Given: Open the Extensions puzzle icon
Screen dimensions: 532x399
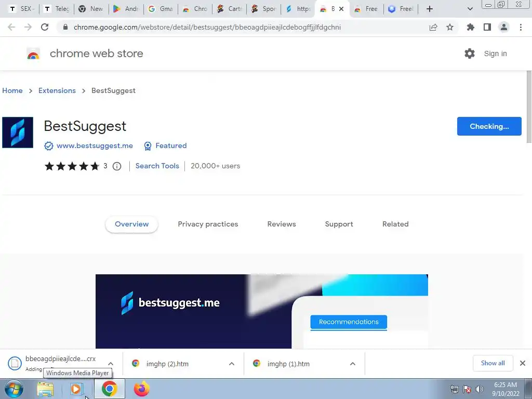Looking at the screenshot, I should (x=471, y=27).
